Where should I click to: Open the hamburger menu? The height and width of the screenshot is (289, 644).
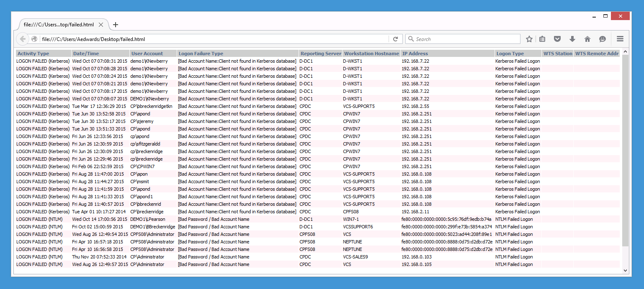(620, 39)
